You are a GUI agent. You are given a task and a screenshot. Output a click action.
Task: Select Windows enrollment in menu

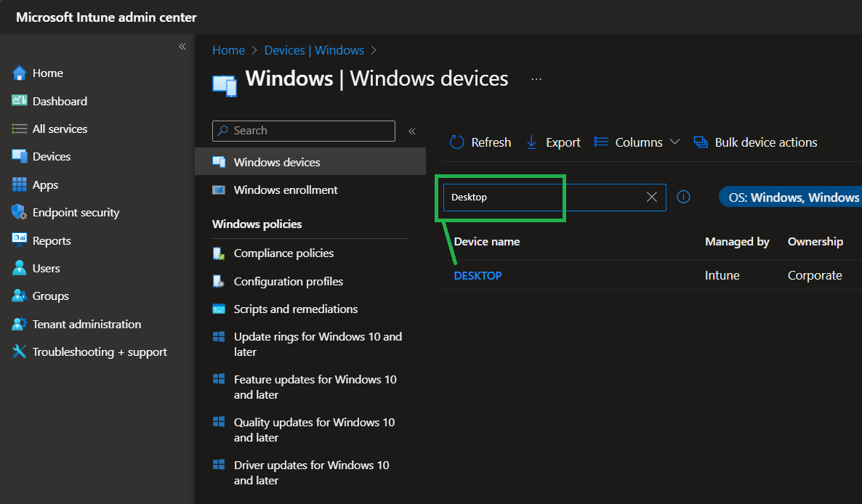(x=286, y=190)
